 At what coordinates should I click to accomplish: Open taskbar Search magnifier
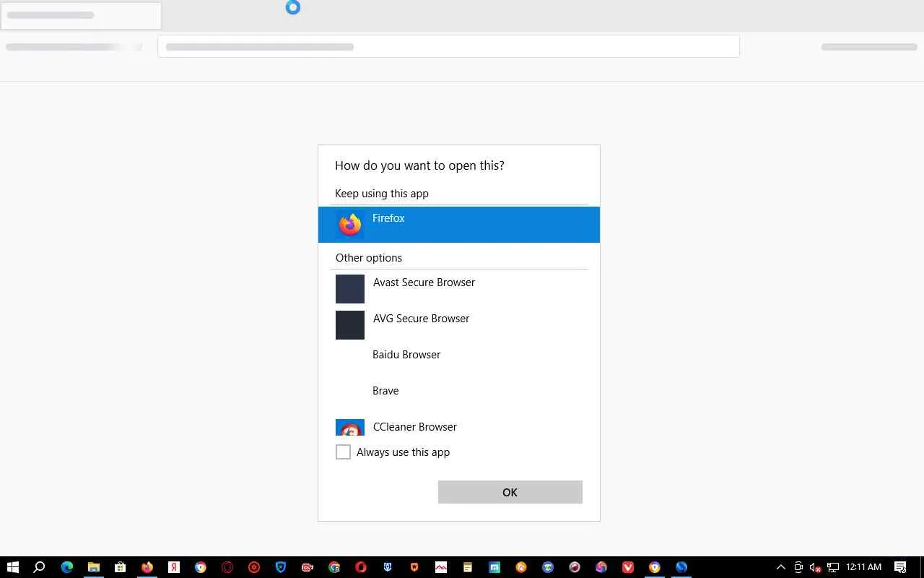pyautogui.click(x=40, y=567)
